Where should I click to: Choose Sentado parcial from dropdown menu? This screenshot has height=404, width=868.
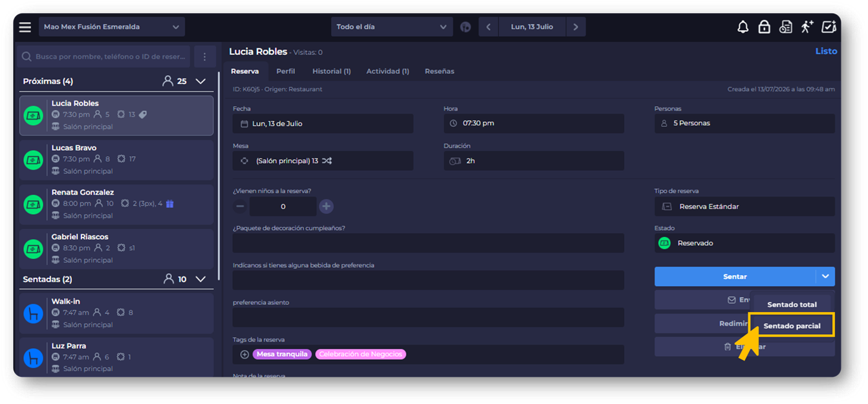792,326
